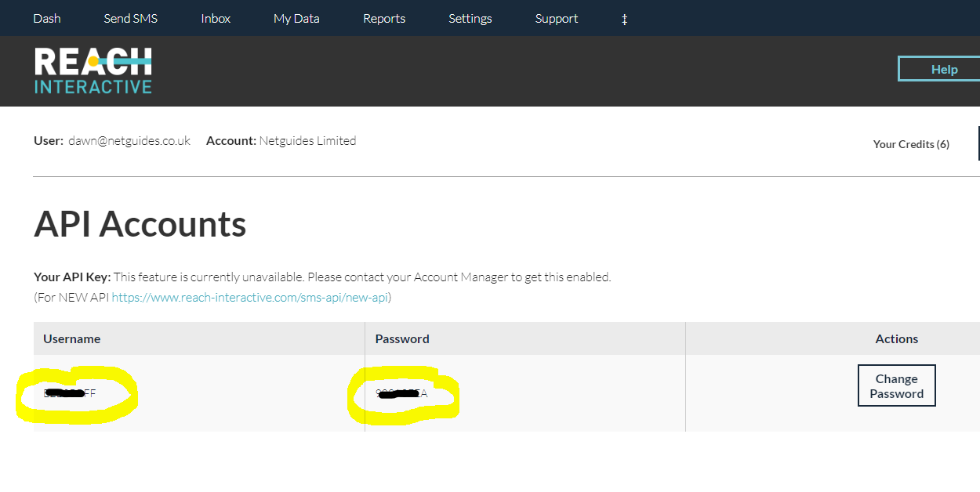The image size is (980, 492).
Task: Select My Data in navigation bar
Action: tap(296, 19)
